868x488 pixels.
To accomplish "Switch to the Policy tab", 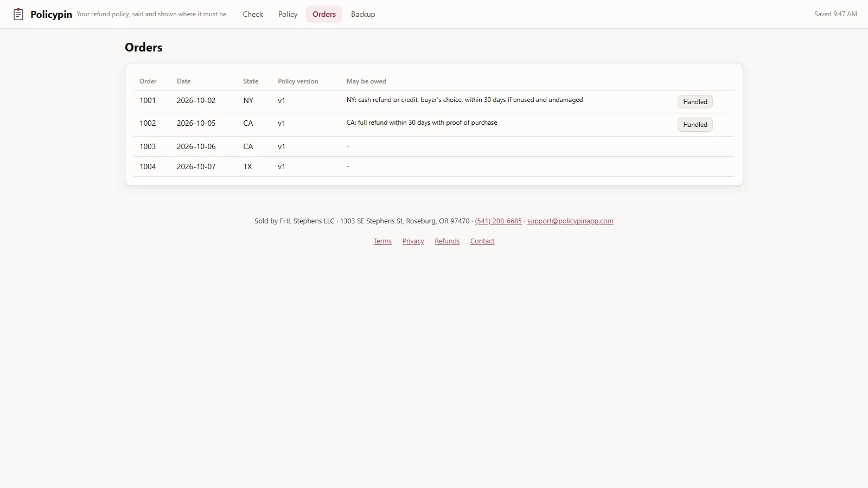I will (288, 14).
